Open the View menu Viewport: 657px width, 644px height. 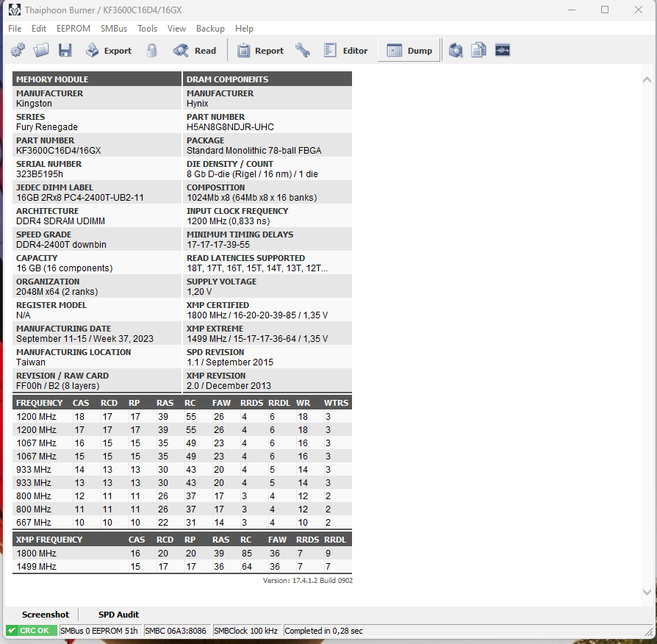click(176, 29)
